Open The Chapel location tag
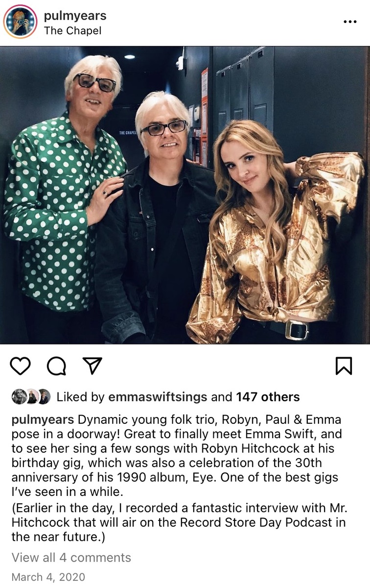This screenshot has height=588, width=370. pos(72,30)
